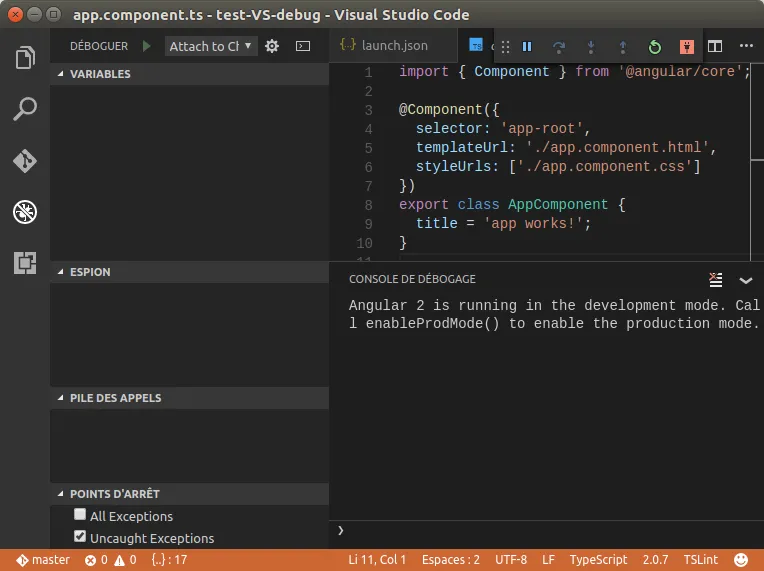
Task: Step out in debug toolbar
Action: tap(623, 47)
